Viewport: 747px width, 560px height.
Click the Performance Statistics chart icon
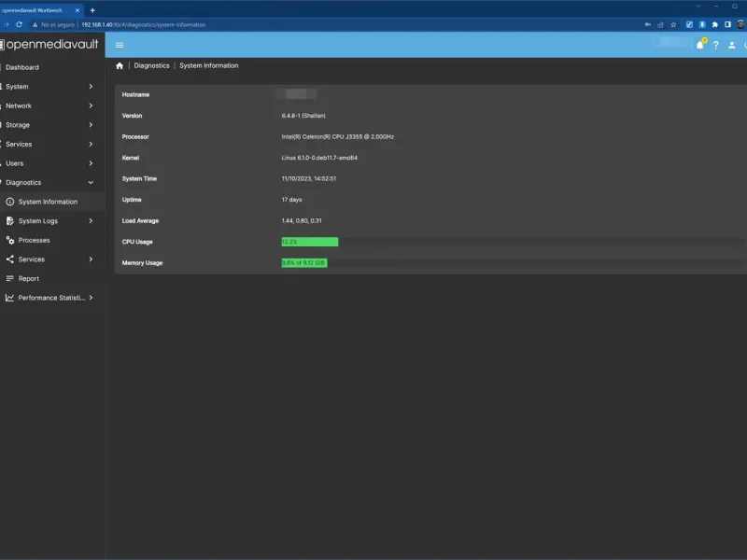[9, 298]
